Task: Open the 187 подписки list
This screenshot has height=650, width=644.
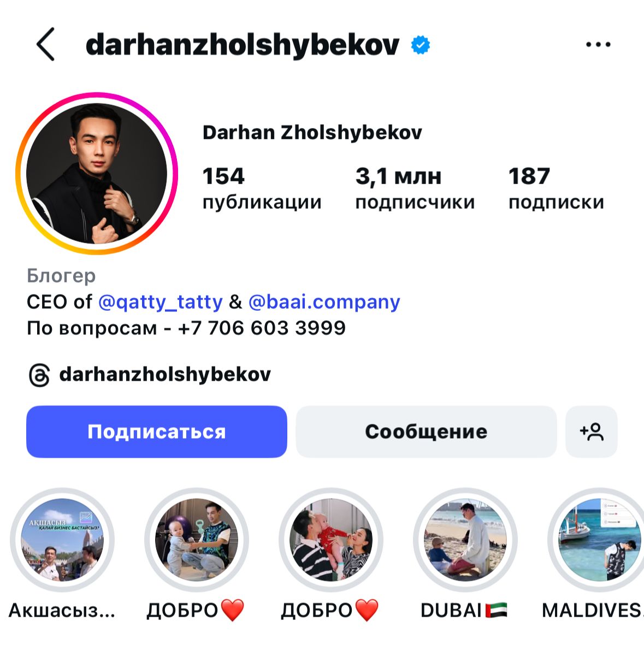Action: point(556,188)
